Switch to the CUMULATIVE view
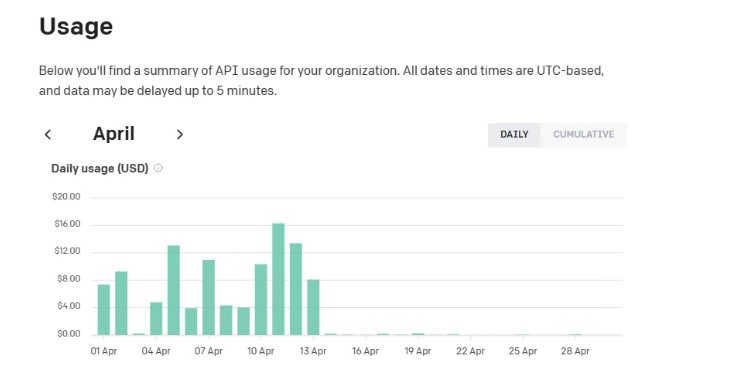The height and width of the screenshot is (378, 733). pos(583,135)
